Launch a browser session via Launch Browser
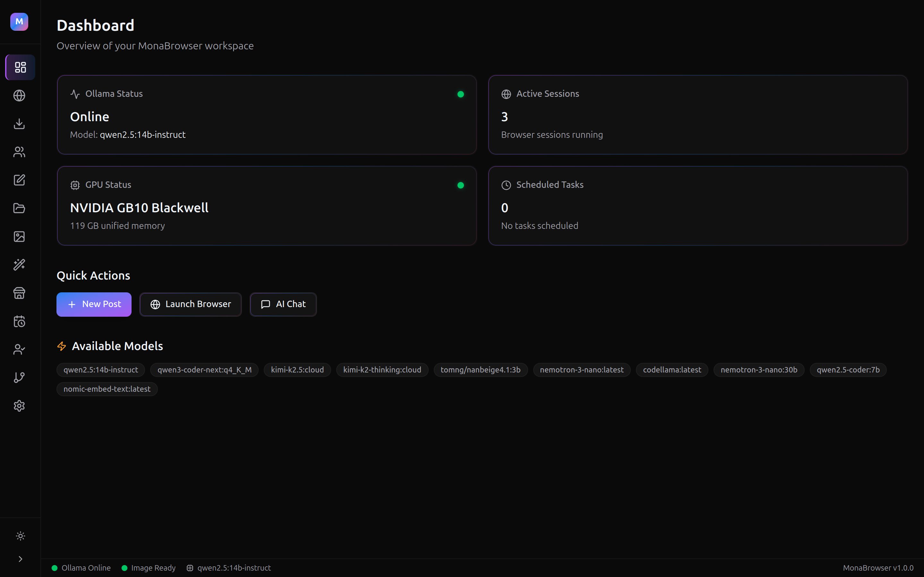Screen dimensions: 924x577 coord(190,304)
